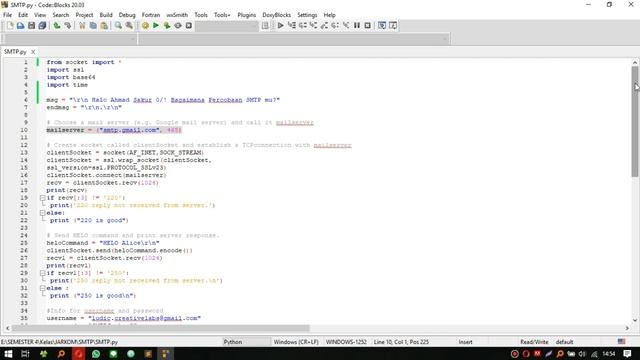The image size is (640, 360).
Task: Click Insert mode status entry
Action: click(x=465, y=342)
